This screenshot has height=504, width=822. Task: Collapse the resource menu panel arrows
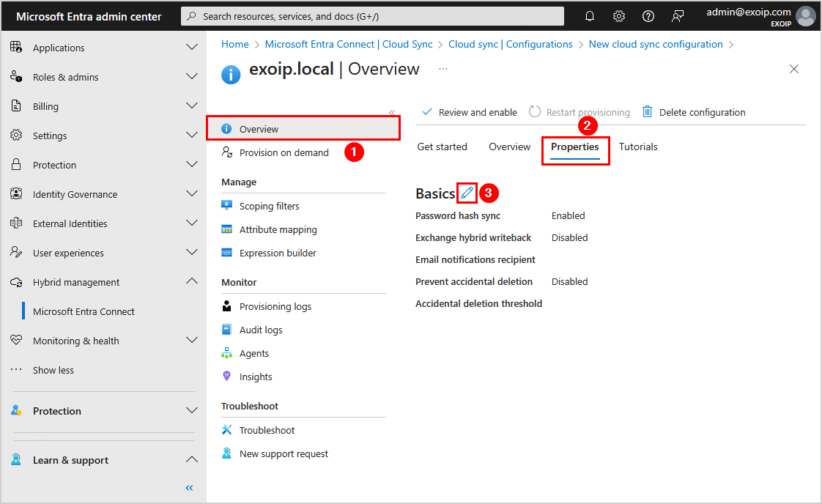tap(392, 112)
